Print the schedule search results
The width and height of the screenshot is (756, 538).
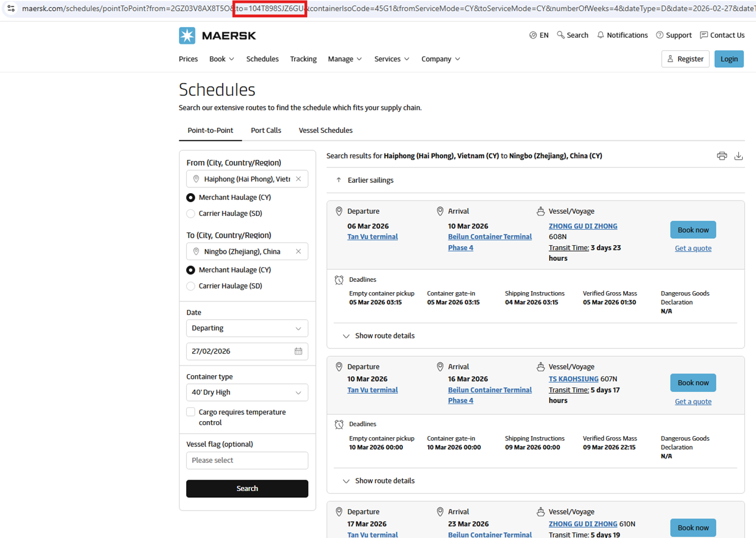pyautogui.click(x=722, y=156)
